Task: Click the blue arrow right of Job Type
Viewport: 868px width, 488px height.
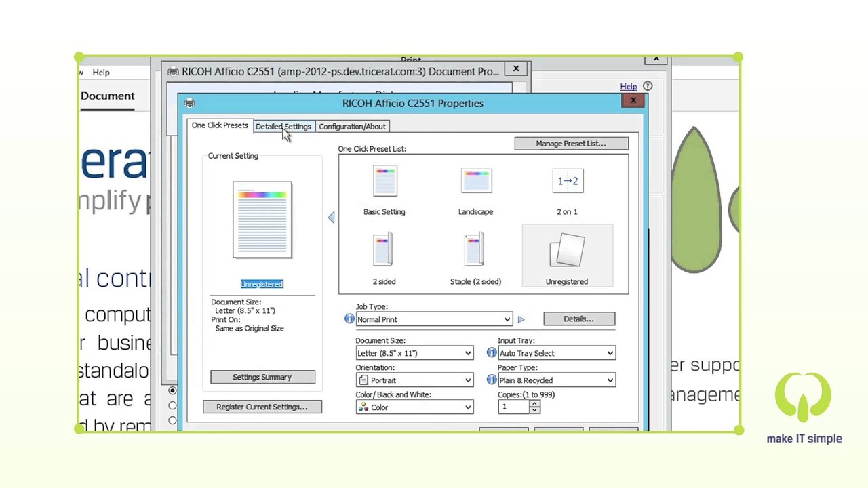Action: point(521,319)
